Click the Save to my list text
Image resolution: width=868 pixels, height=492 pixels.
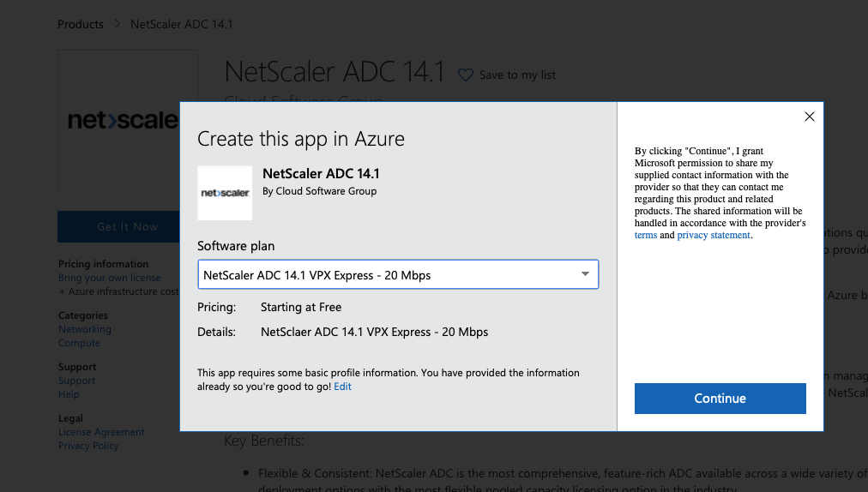[x=517, y=75]
